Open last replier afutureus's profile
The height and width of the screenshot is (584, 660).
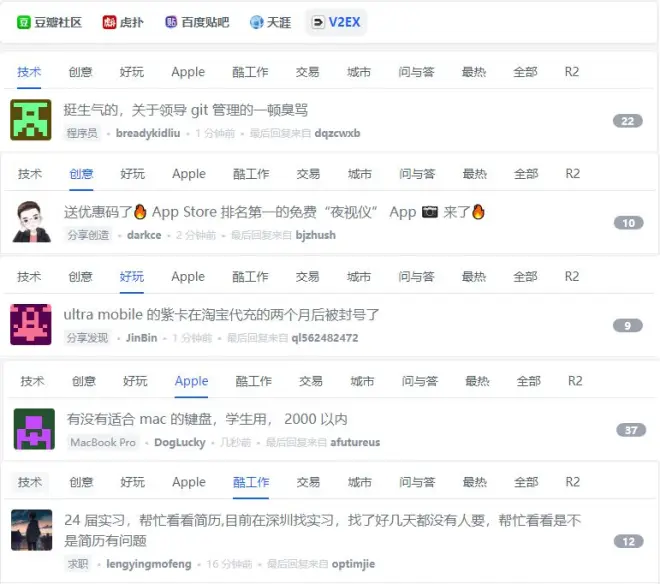tap(355, 443)
